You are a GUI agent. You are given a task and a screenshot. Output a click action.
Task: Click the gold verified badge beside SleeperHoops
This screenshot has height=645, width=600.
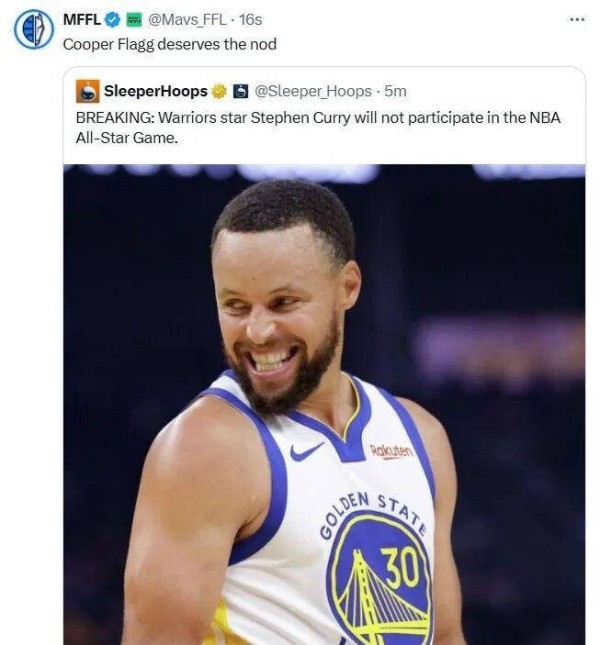click(217, 91)
